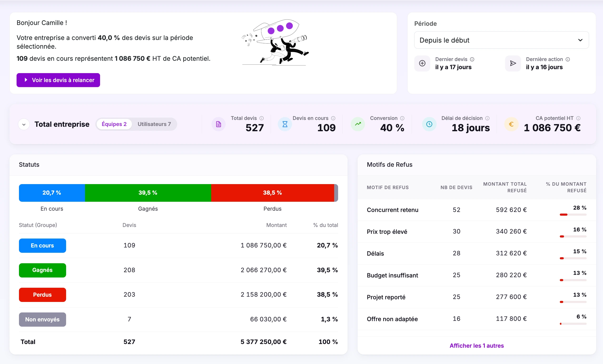Click the Prix trop élevé refusal row

point(477,232)
